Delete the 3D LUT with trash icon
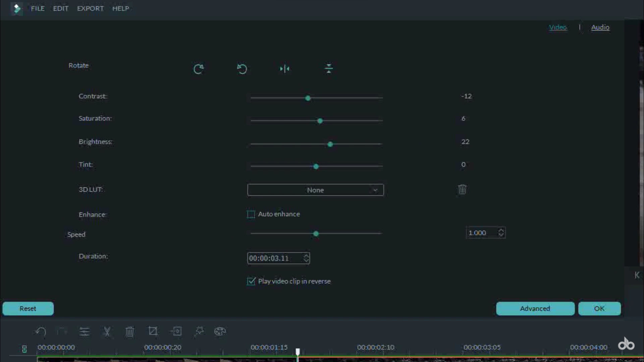The width and height of the screenshot is (644, 362). coord(462,189)
